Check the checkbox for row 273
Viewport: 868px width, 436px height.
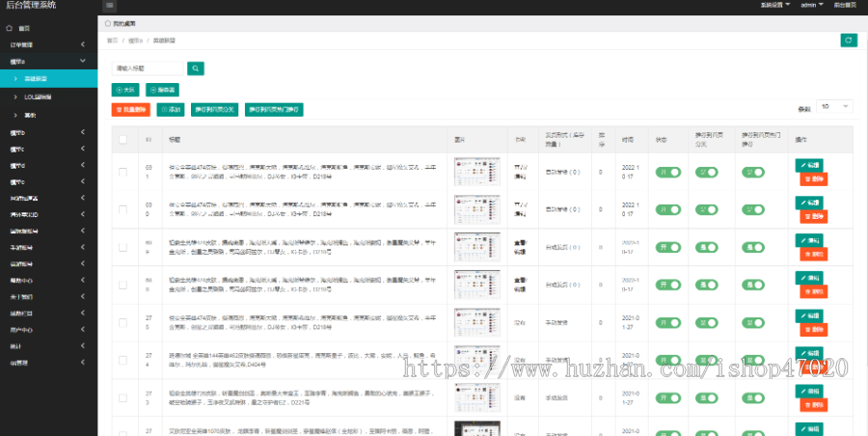click(122, 397)
